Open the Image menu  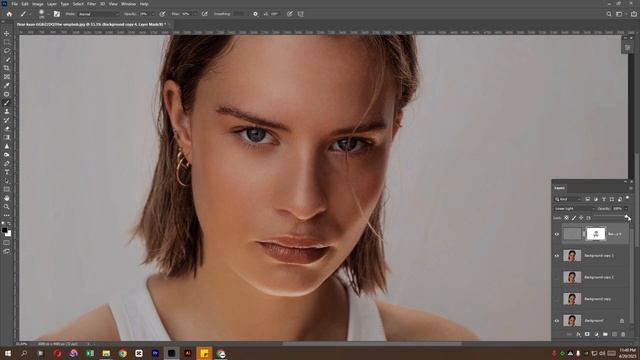(38, 4)
